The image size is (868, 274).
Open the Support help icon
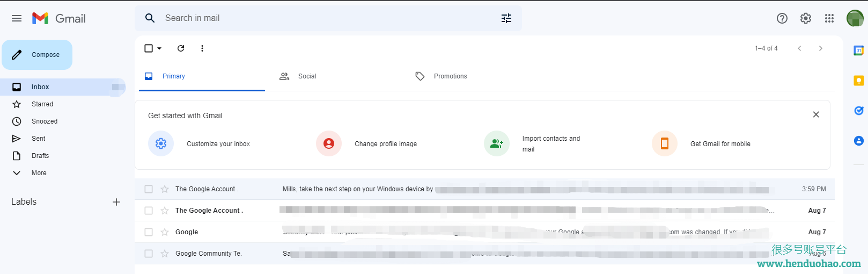pos(782,18)
